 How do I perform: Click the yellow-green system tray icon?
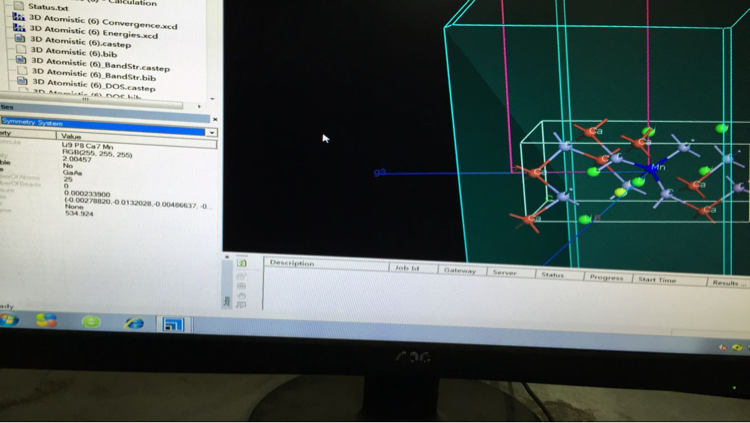coord(737,347)
